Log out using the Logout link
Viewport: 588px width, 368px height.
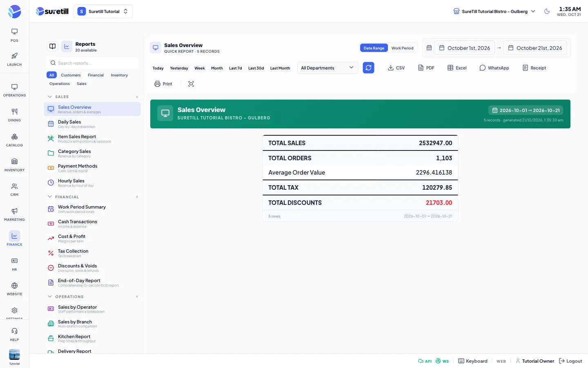[570, 361]
